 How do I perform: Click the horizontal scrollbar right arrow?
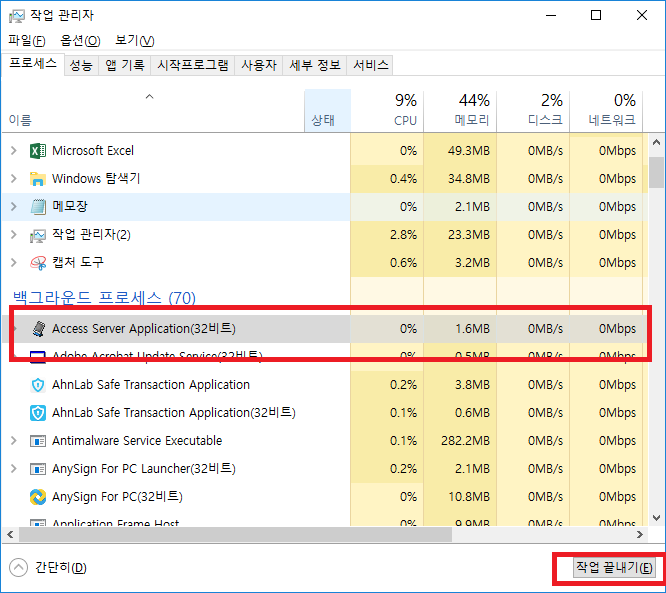pyautogui.click(x=640, y=534)
